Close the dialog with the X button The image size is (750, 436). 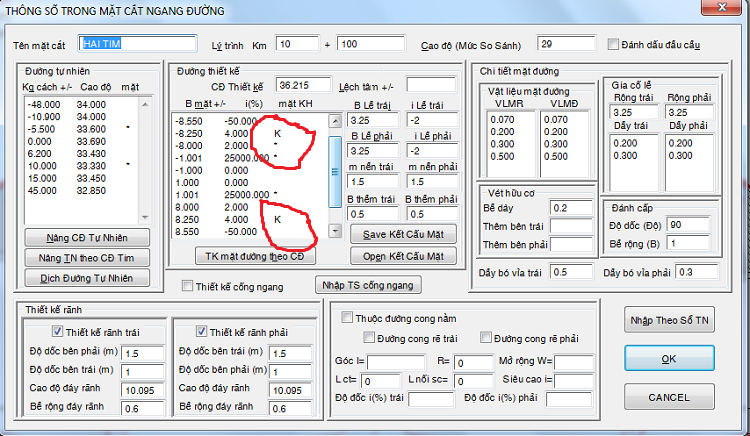pyautogui.click(x=722, y=7)
